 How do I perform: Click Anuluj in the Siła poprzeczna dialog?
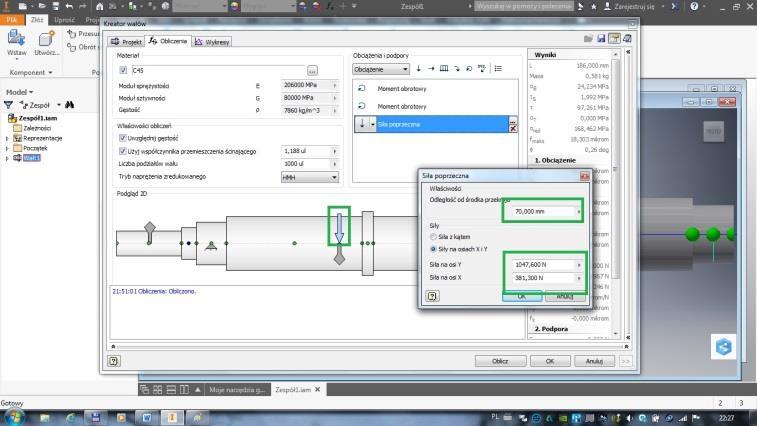click(564, 297)
